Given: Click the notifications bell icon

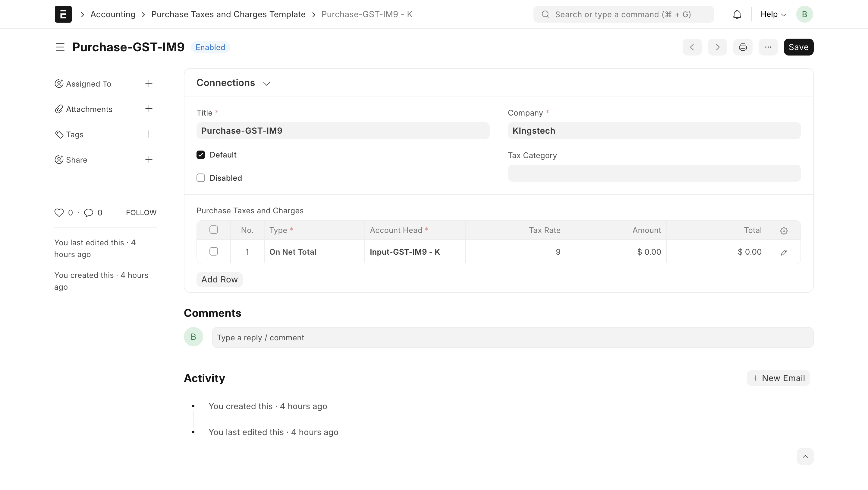Looking at the screenshot, I should click(737, 14).
